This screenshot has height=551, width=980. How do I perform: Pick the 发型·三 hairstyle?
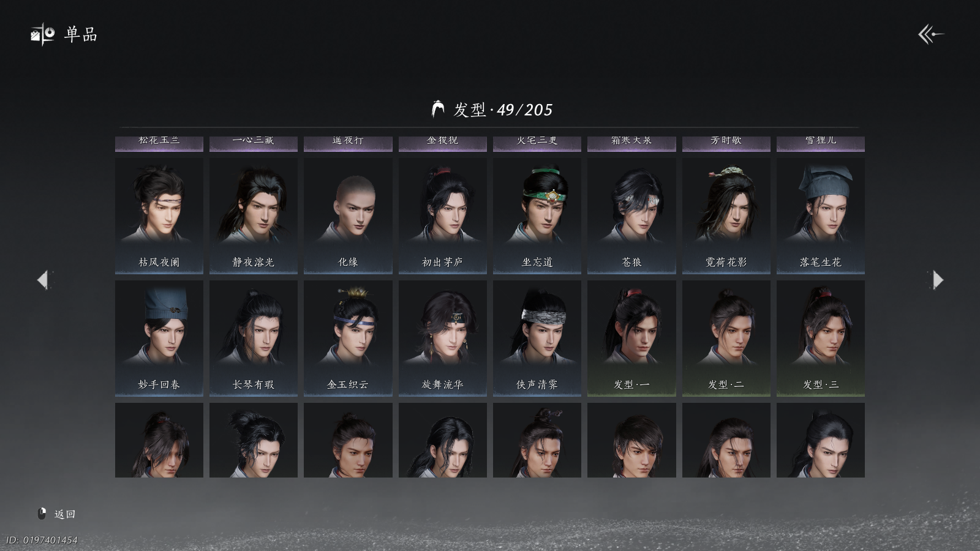tap(821, 338)
